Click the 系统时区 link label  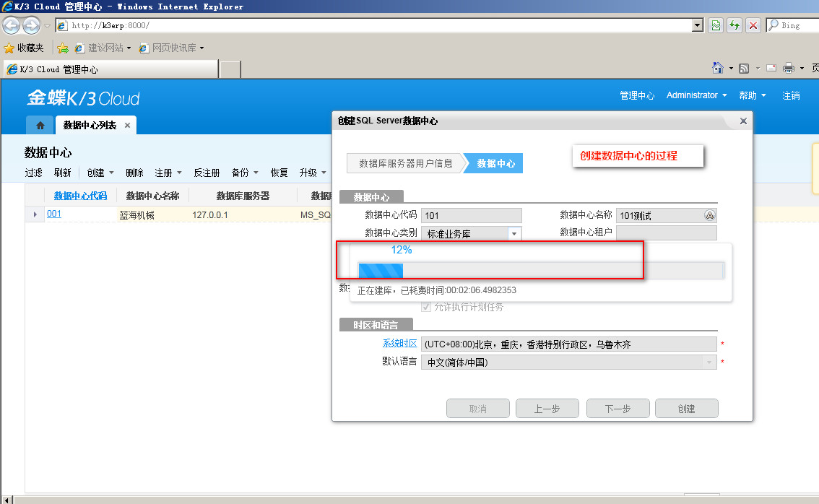click(399, 344)
